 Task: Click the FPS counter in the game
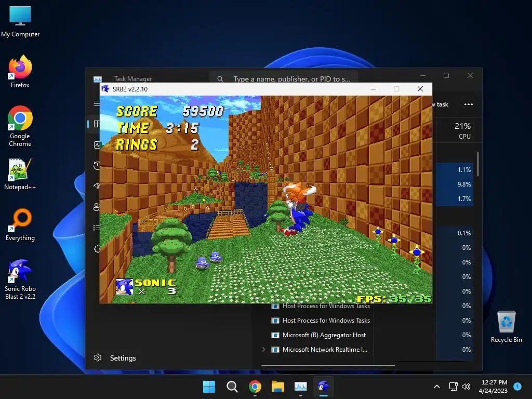[394, 299]
